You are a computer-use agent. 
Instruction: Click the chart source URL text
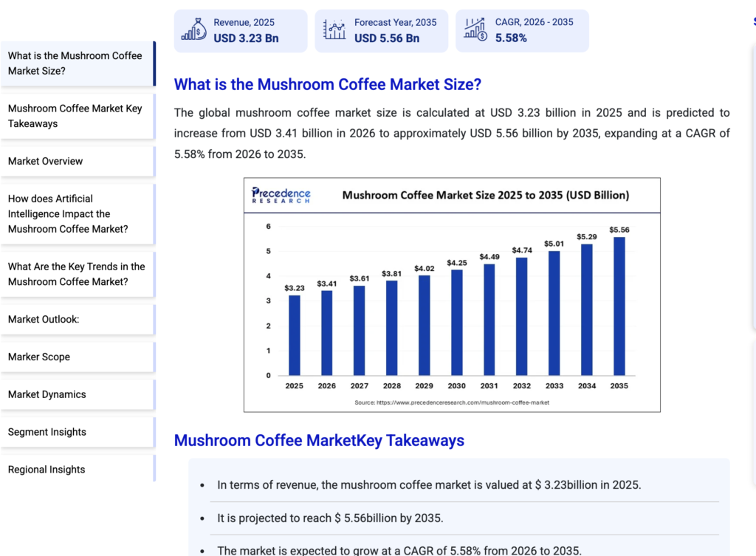click(452, 402)
